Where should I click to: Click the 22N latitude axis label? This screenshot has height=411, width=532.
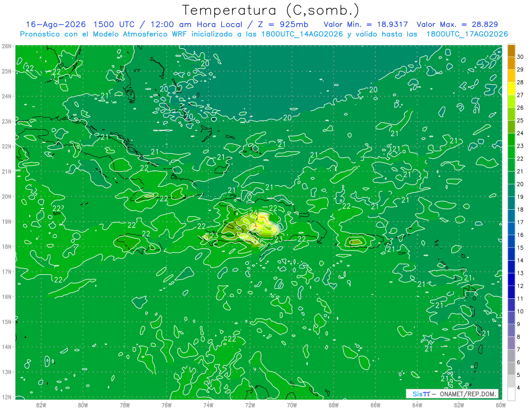[x=7, y=146]
